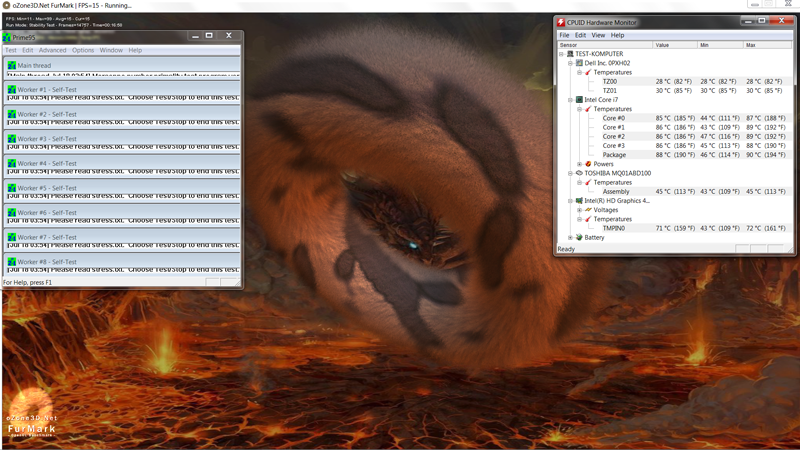
Task: Open the Advanced menu in Prime95
Action: tap(53, 50)
